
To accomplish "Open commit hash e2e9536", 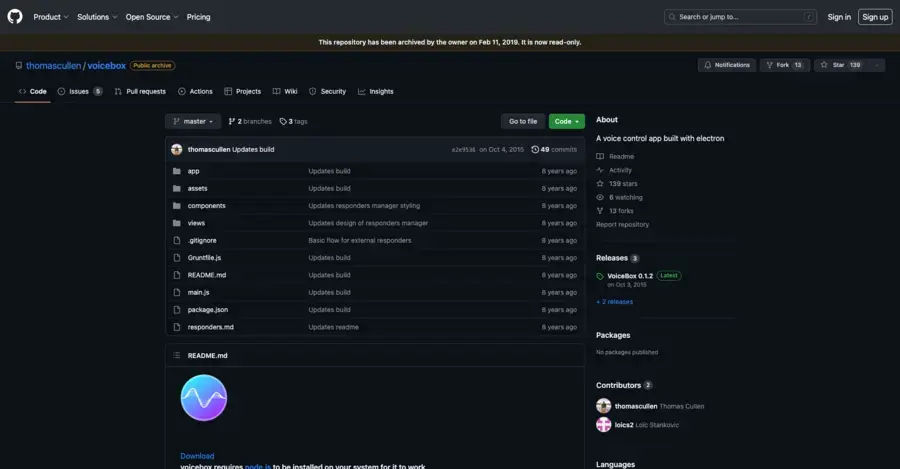I will click(463, 149).
